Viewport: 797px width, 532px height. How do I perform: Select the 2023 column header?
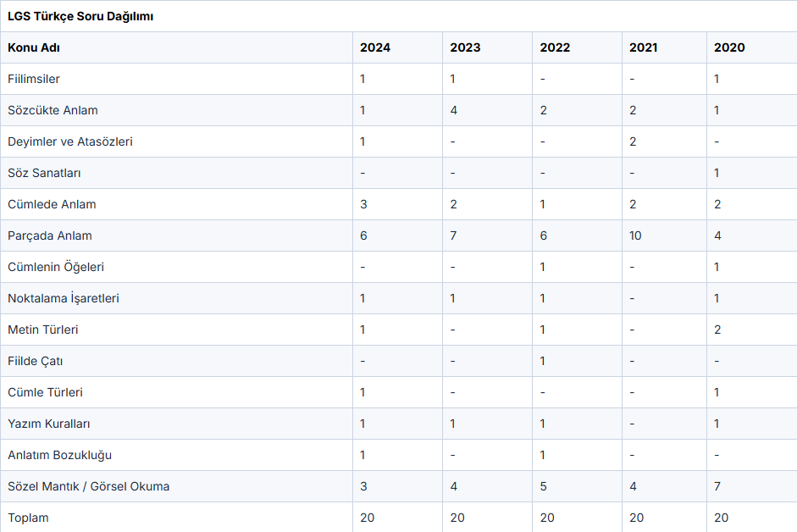point(465,47)
